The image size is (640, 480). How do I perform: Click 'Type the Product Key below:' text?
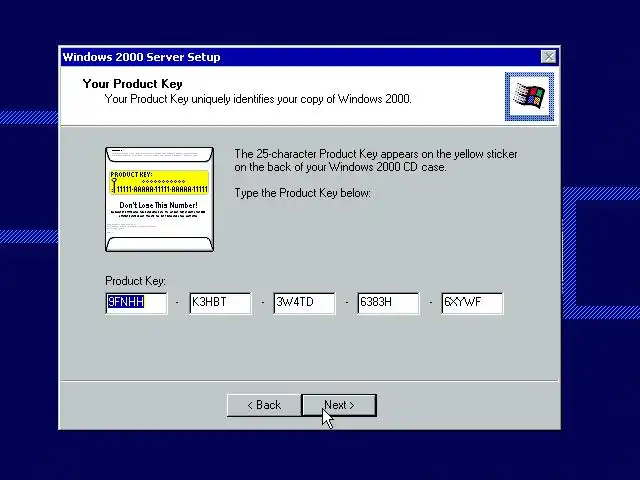tap(302, 193)
